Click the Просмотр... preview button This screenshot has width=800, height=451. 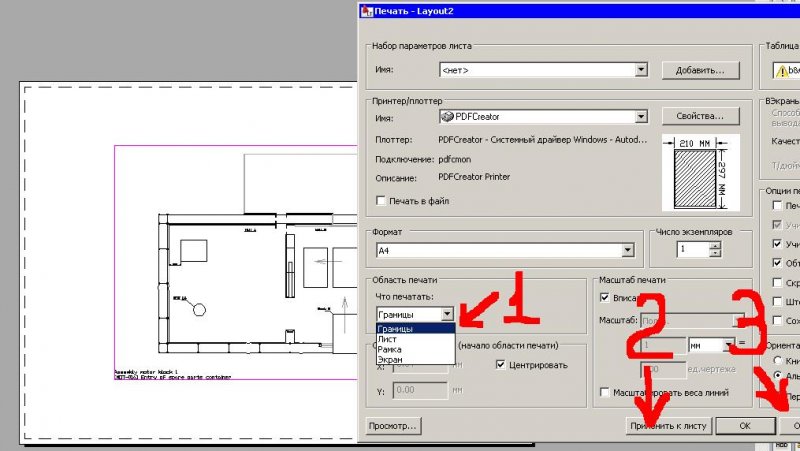click(393, 425)
